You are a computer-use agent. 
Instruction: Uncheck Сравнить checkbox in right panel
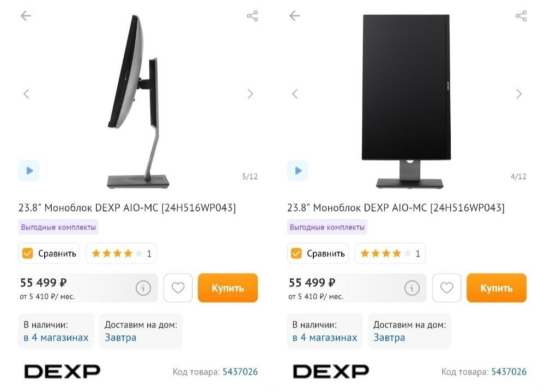pos(296,254)
